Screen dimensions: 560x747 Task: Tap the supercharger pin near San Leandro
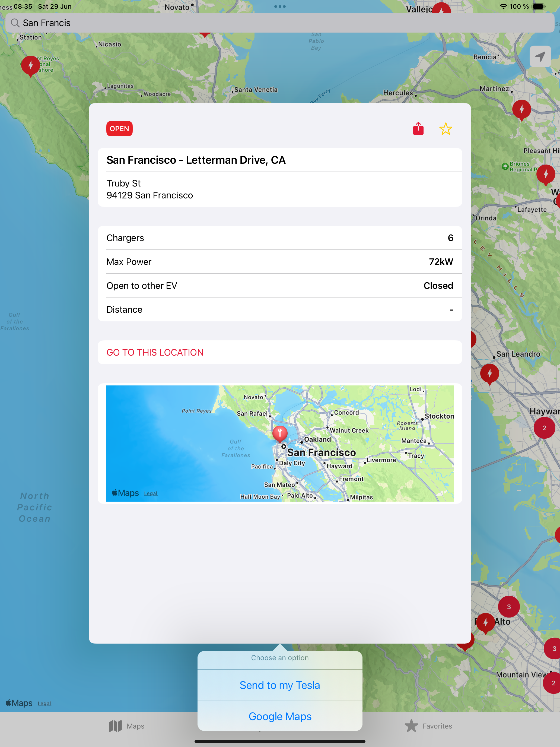[489, 374]
